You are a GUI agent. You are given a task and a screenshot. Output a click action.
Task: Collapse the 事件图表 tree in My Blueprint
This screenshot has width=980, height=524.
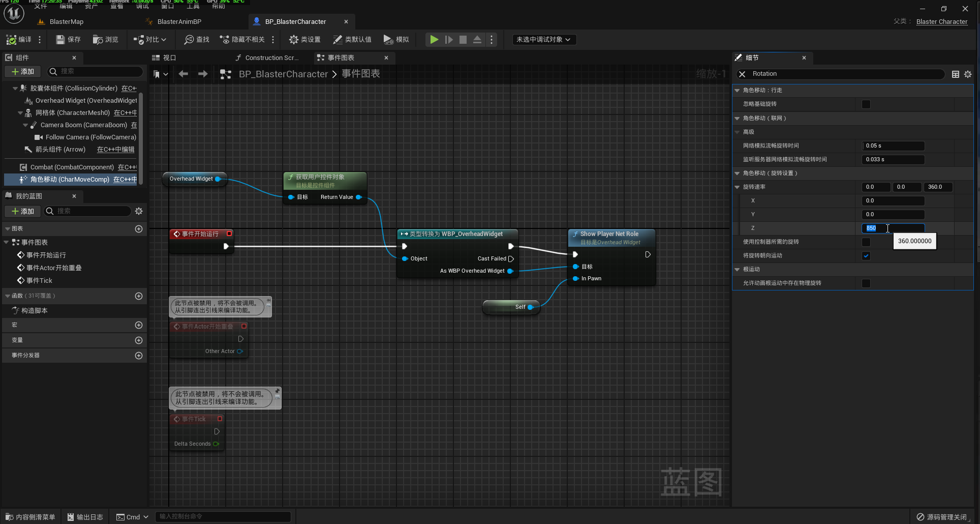coord(7,243)
